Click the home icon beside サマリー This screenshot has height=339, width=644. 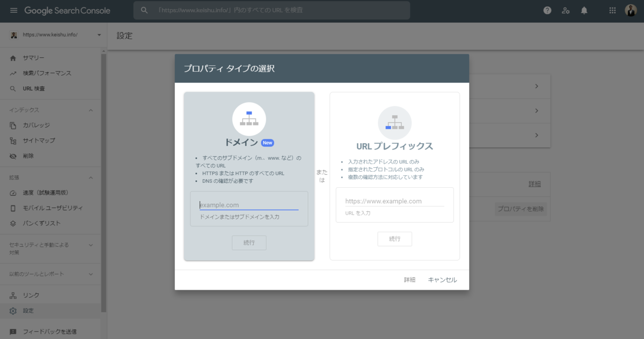[x=13, y=58]
